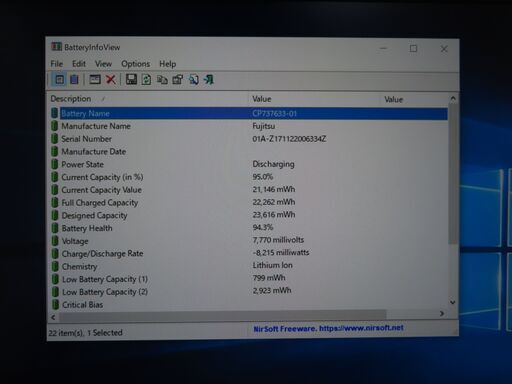
Task: Click the vertical scrollbar thumb
Action: pos(453,173)
